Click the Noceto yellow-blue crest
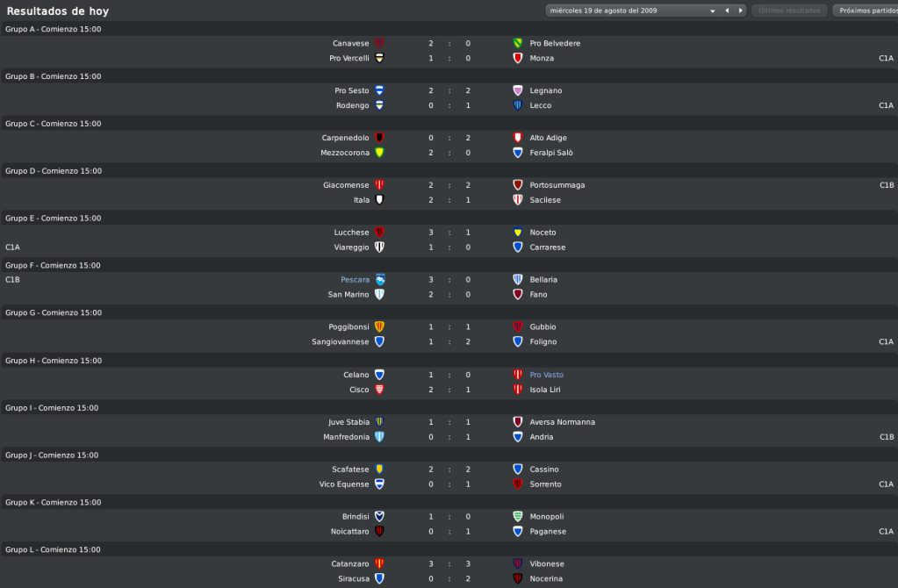Screen dimensions: 898x588 518,233
